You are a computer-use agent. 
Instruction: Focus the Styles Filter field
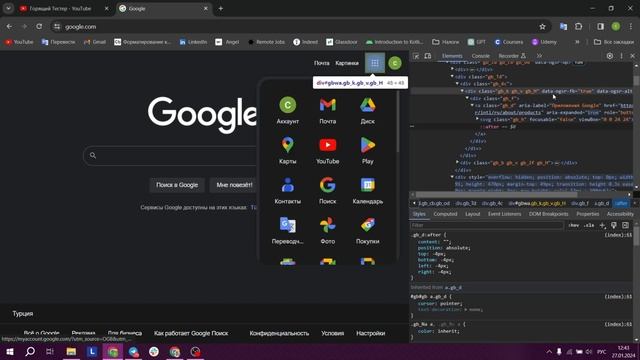[x=487, y=225]
